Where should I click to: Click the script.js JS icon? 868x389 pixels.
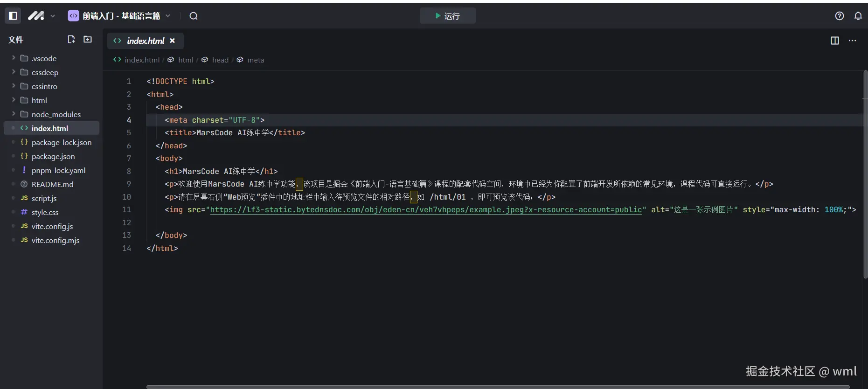[24, 198]
